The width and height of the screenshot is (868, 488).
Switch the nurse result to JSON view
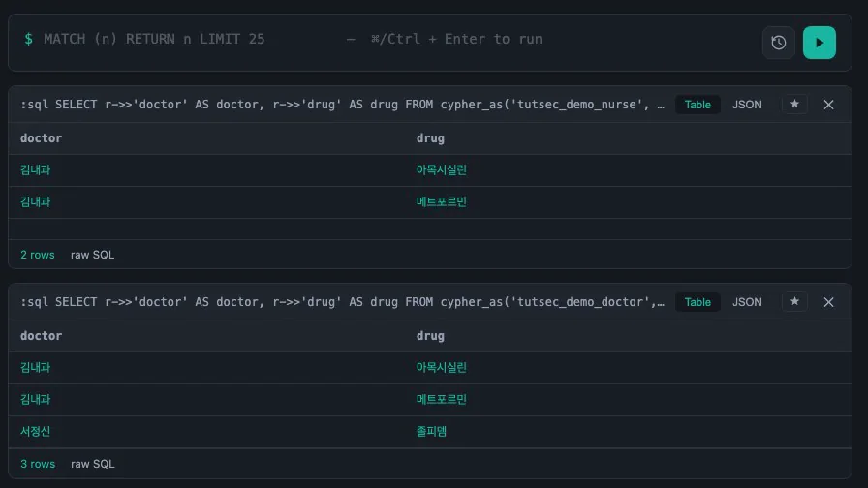pyautogui.click(x=747, y=105)
